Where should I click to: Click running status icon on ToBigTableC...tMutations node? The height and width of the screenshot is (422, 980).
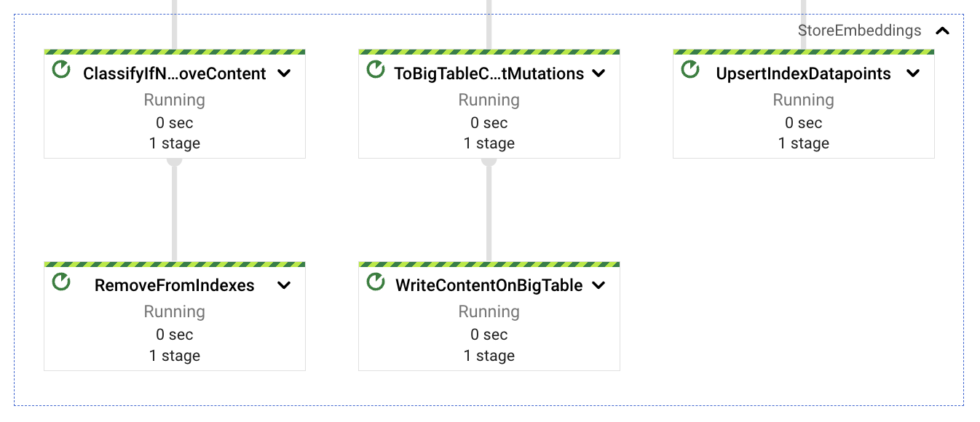pos(376,71)
